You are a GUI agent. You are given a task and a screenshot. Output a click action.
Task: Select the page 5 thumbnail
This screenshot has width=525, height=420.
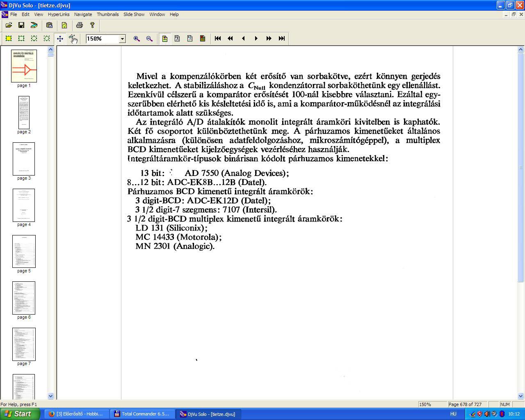[24, 251]
